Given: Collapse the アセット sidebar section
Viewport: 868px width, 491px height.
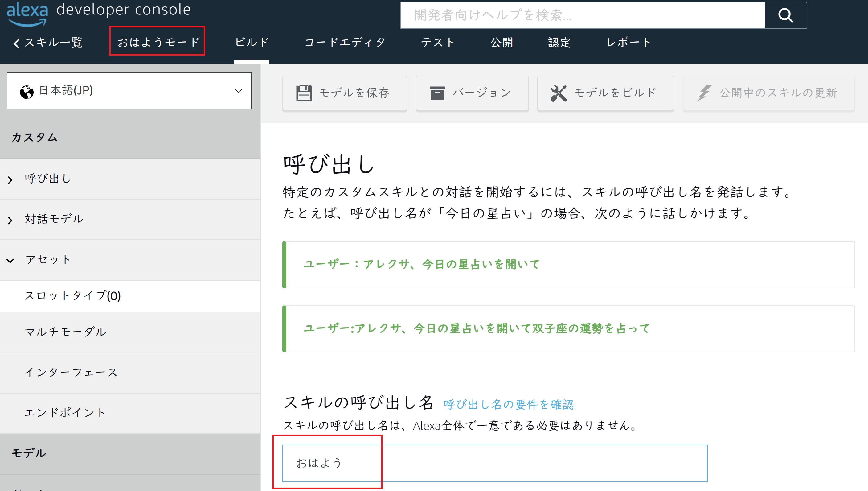Looking at the screenshot, I should point(47,260).
